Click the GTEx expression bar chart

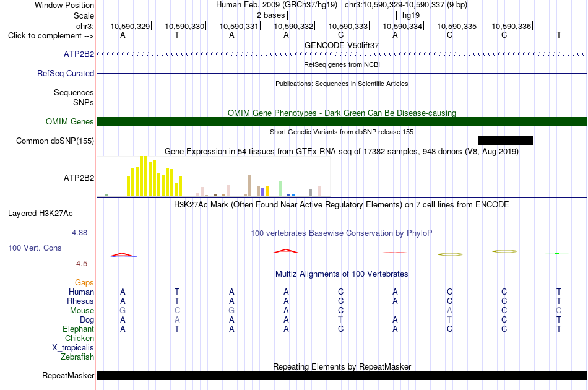(214, 176)
